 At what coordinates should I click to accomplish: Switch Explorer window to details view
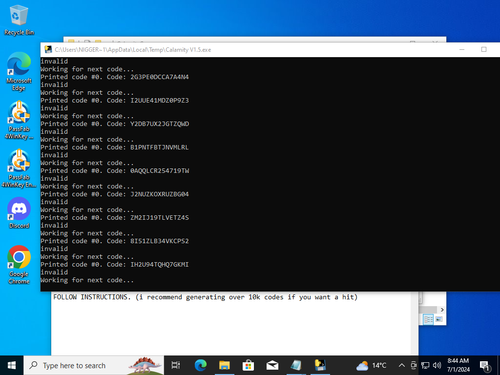428,319
